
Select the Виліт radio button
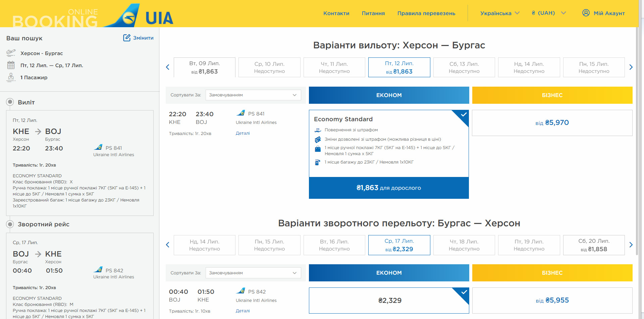(10, 102)
